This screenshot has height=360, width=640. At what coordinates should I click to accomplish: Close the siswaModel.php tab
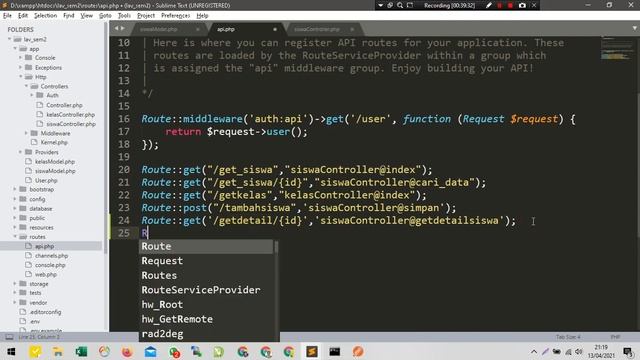[198, 29]
